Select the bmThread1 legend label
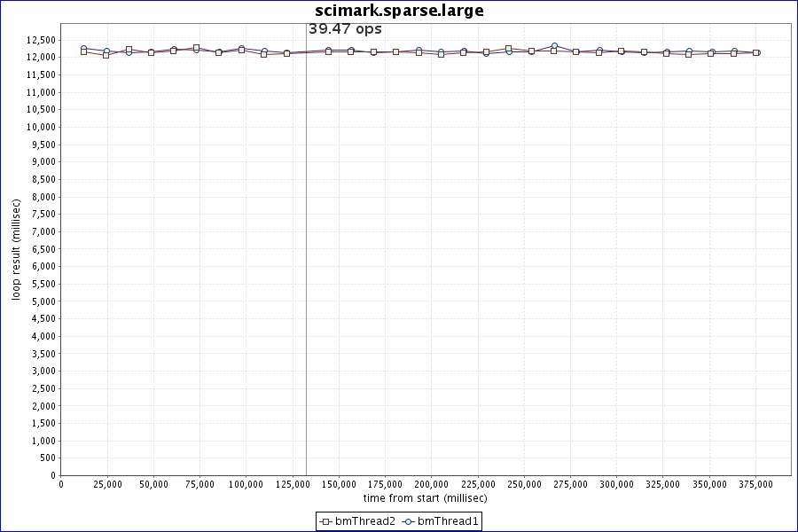 click(448, 521)
